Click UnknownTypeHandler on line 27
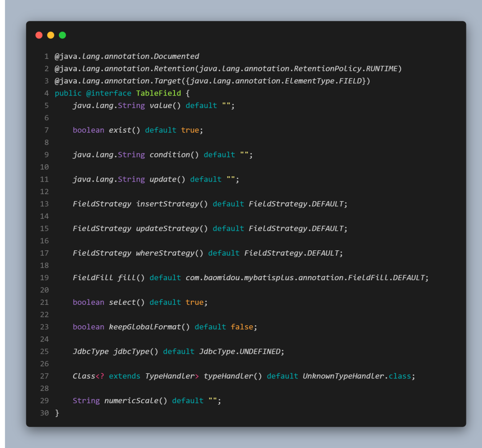Viewport: 482px width, 448px height. pyautogui.click(x=344, y=376)
